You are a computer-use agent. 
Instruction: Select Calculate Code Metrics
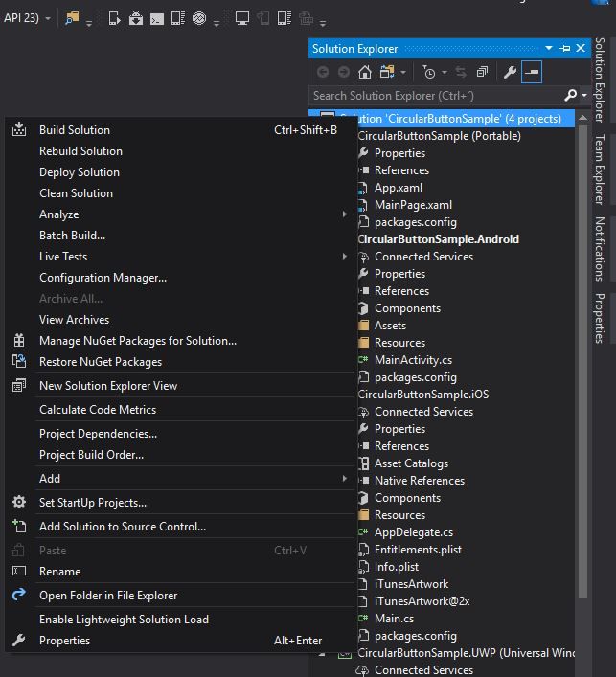(x=180, y=410)
